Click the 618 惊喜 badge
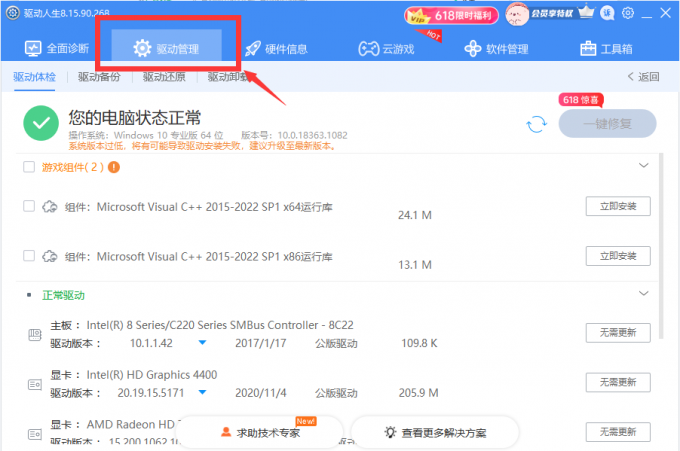Image resolution: width=680 pixels, height=451 pixels. 581,100
